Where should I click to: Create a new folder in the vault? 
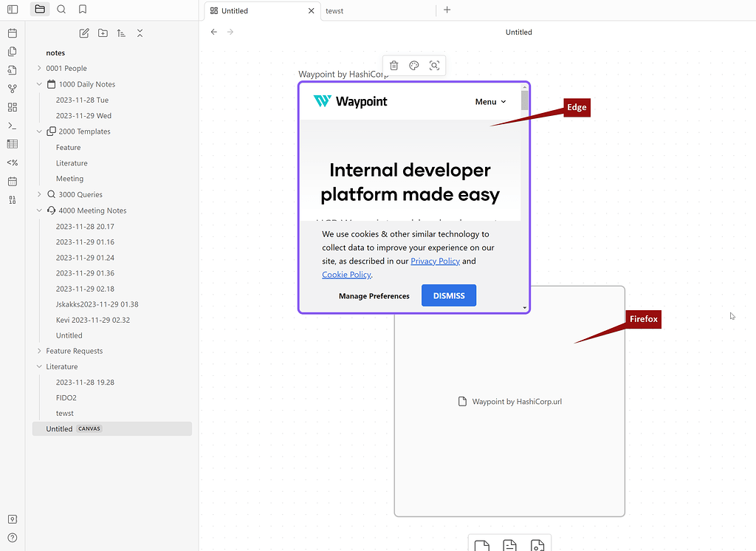click(x=103, y=33)
